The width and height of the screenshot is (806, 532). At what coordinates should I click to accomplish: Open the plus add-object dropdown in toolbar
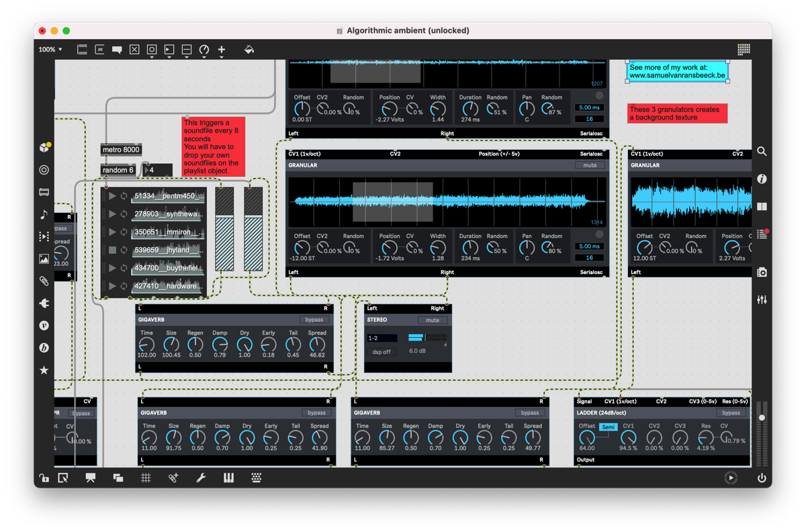pyautogui.click(x=222, y=50)
